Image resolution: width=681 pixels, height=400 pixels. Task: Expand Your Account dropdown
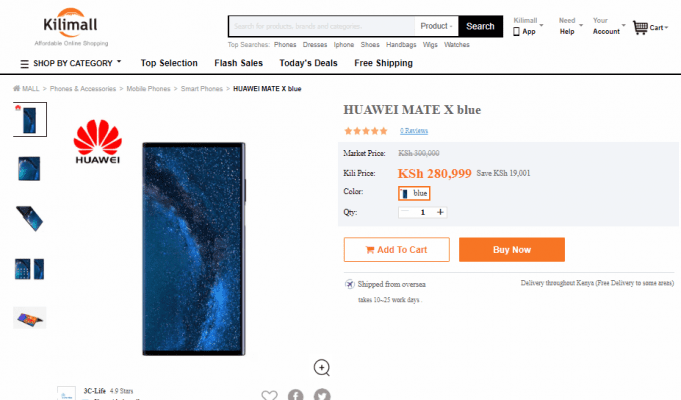pos(609,26)
